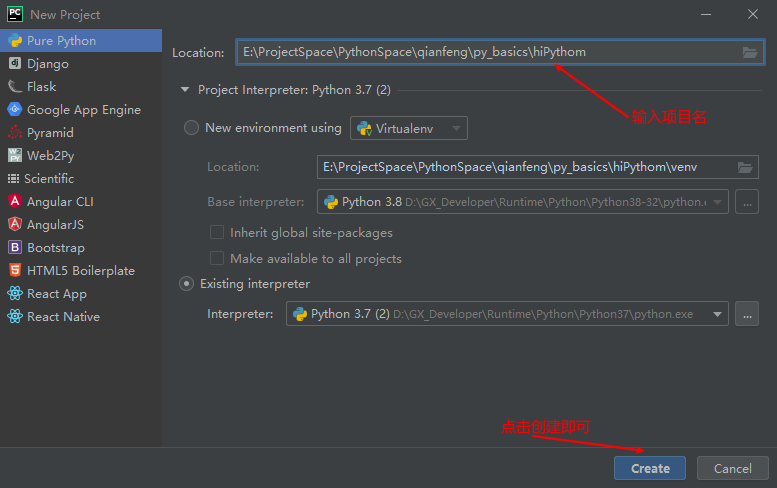
Task: Choose Scientific project type
Action: (81, 178)
